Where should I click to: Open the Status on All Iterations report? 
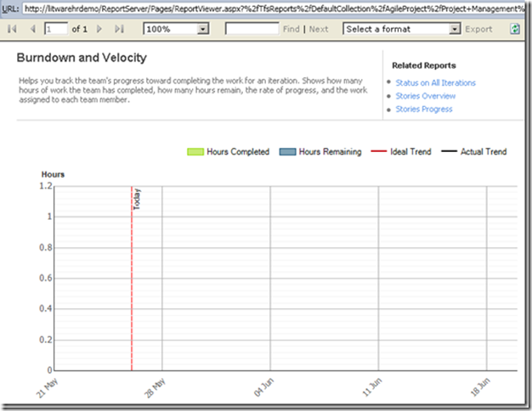[435, 83]
